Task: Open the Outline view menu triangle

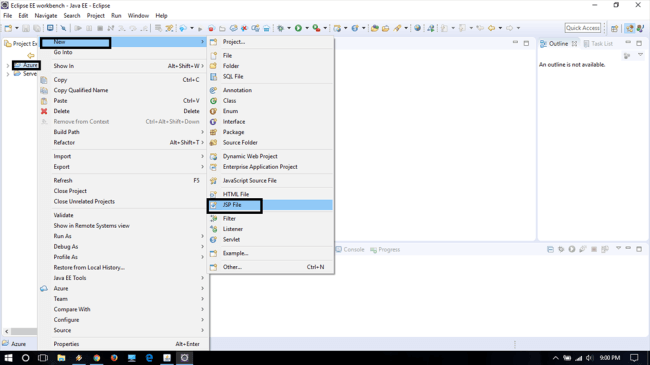Action: click(x=640, y=55)
